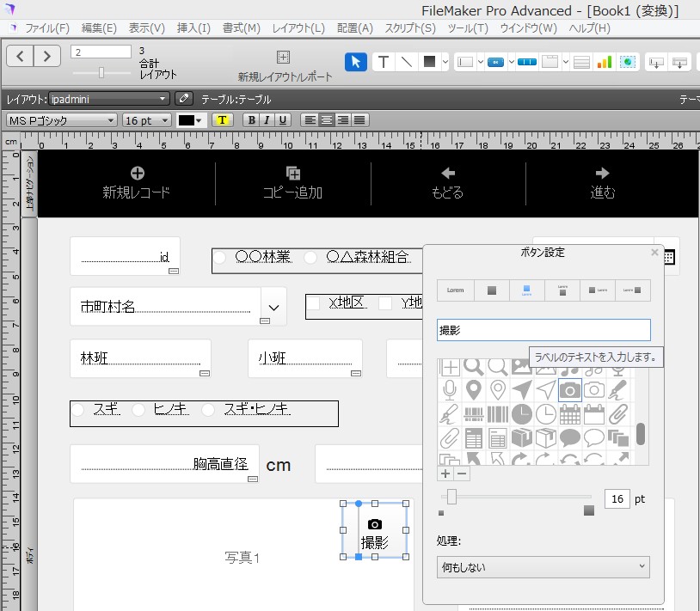
Task: Add a custom icon with the plus button
Action: point(445,474)
